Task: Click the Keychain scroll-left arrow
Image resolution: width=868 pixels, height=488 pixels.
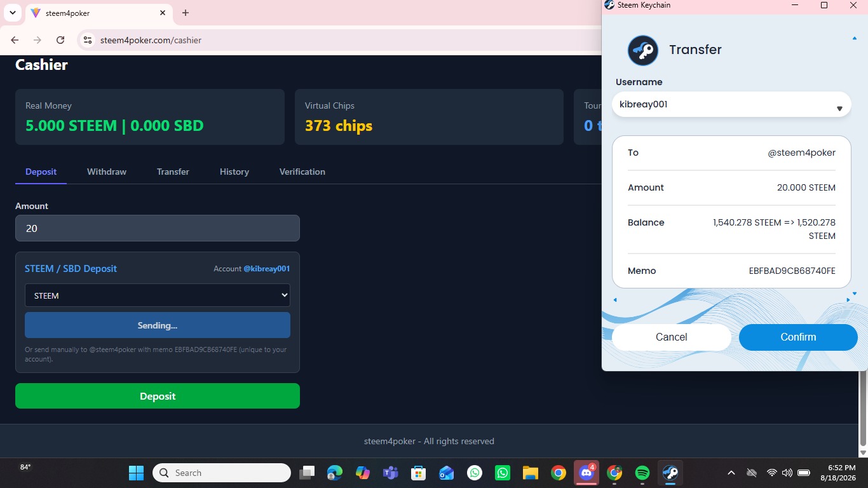Action: [615, 300]
